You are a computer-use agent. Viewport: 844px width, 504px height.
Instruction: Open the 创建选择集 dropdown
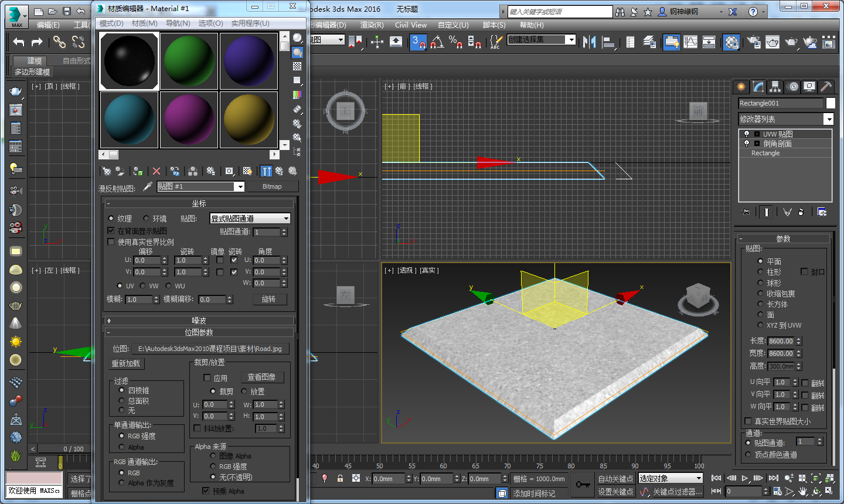point(571,39)
